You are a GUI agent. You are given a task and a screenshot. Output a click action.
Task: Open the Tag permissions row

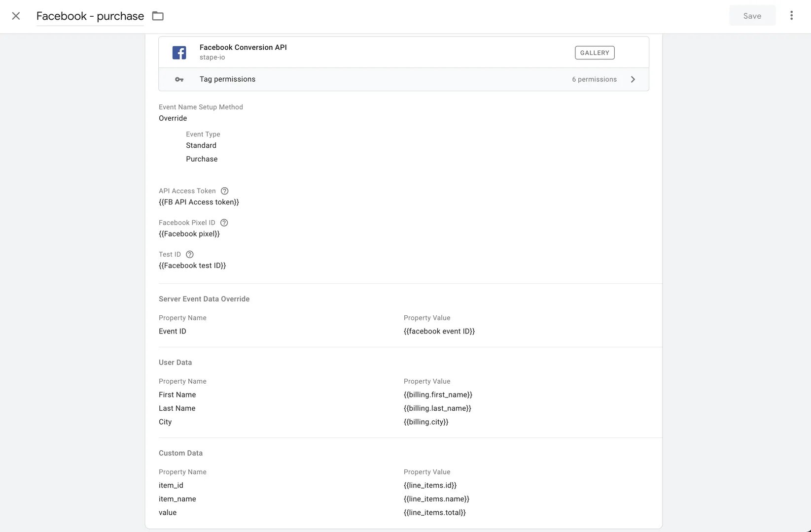point(404,79)
